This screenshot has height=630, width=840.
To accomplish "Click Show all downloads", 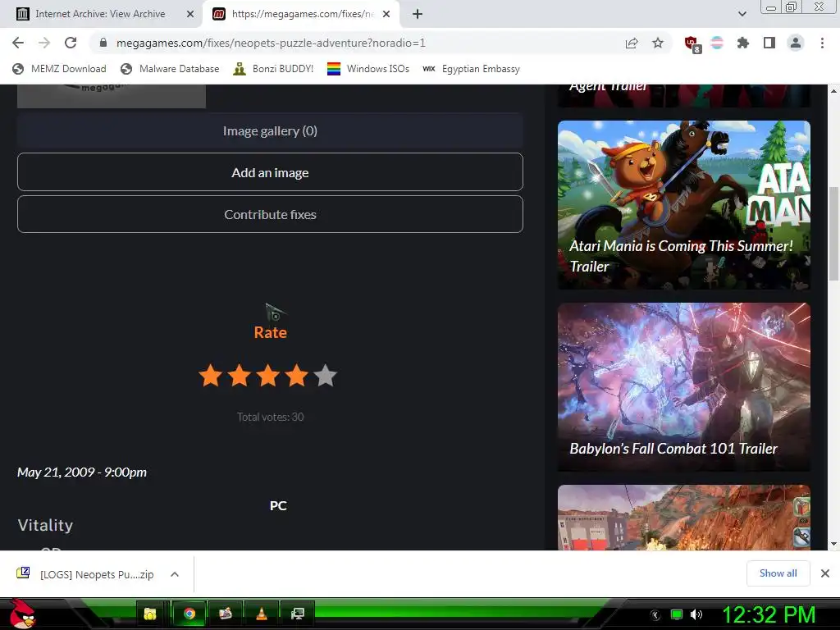I will click(x=778, y=573).
